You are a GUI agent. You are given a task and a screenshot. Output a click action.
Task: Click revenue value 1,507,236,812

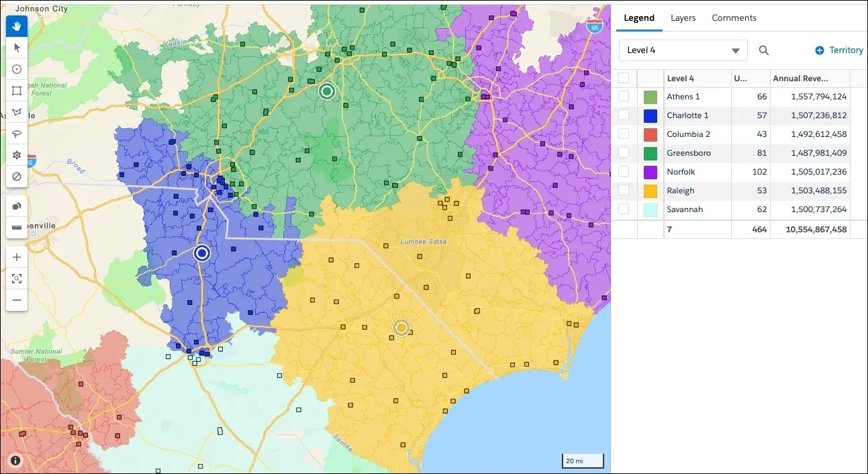(x=818, y=115)
